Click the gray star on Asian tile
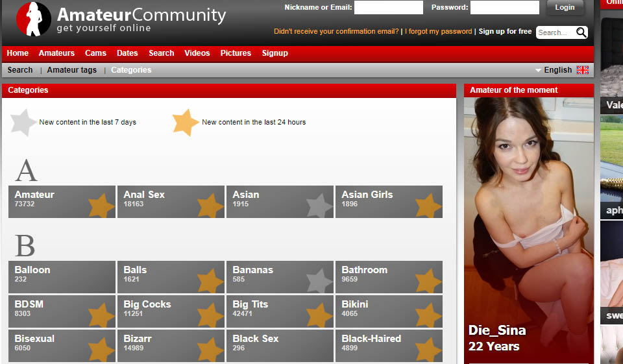This screenshot has width=623, height=364. (x=319, y=206)
